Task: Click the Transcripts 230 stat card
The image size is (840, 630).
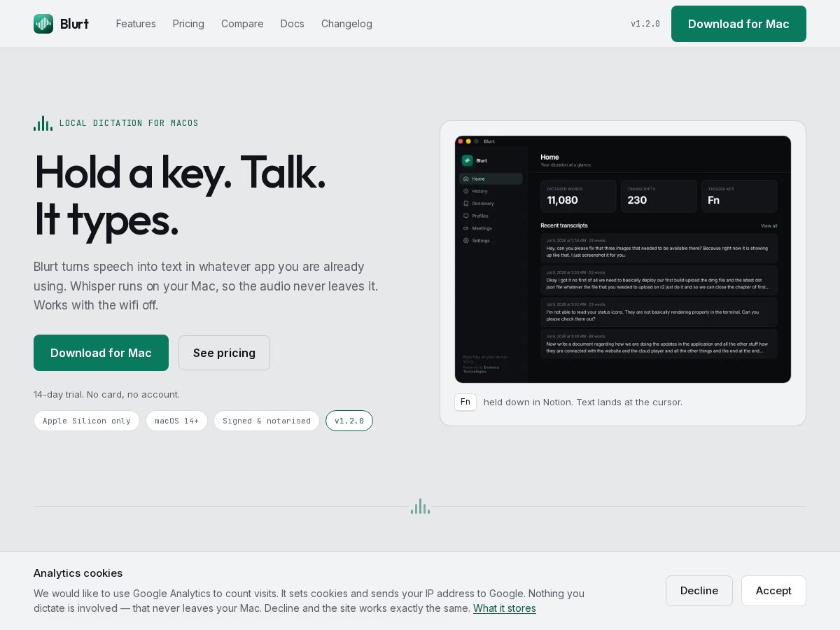Action: pyautogui.click(x=659, y=196)
